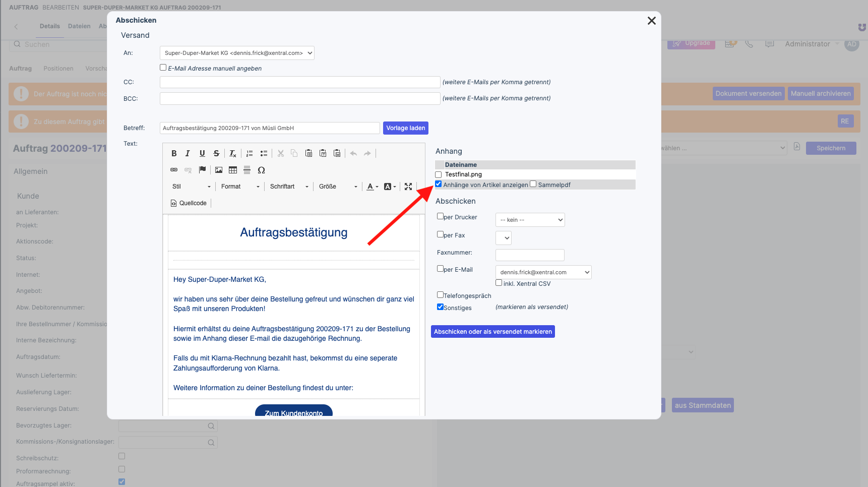This screenshot has width=868, height=487.
Task: Paste as plain text icon
Action: pos(323,153)
